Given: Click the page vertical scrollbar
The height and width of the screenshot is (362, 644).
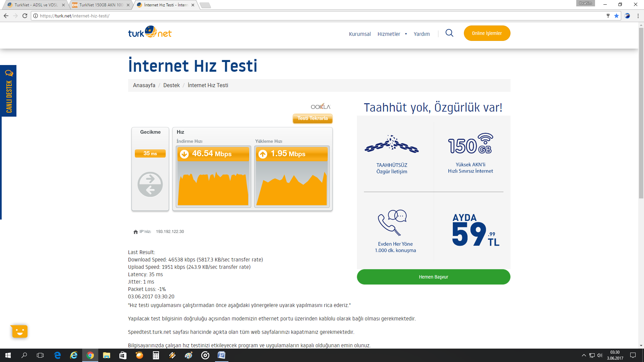Looking at the screenshot, I should (641, 114).
